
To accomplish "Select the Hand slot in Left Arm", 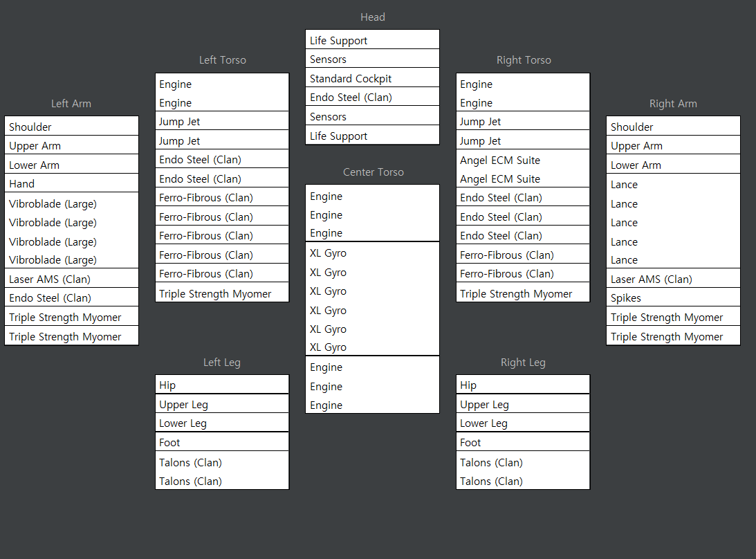I will coord(71,183).
